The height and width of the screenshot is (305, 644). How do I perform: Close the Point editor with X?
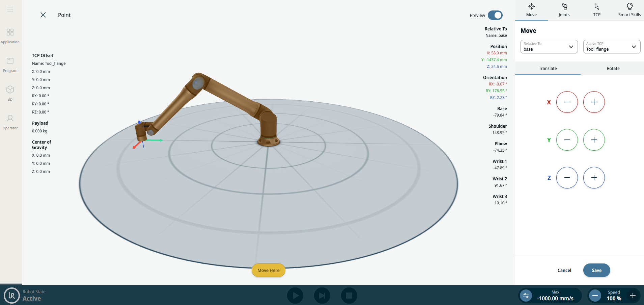tap(43, 15)
